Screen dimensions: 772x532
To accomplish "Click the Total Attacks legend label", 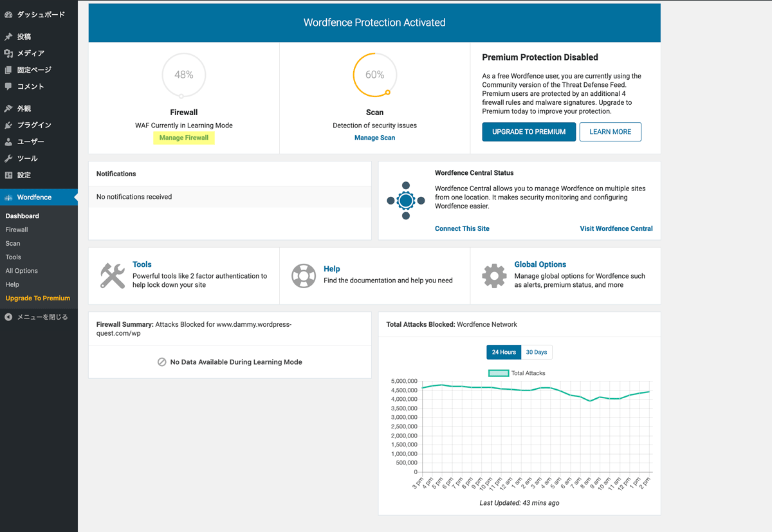I will 528,373.
